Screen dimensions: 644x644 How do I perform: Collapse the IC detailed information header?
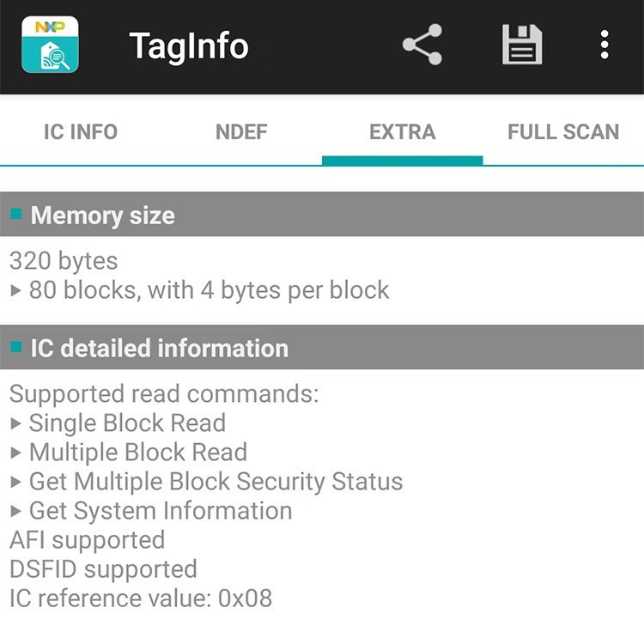pyautogui.click(x=322, y=348)
